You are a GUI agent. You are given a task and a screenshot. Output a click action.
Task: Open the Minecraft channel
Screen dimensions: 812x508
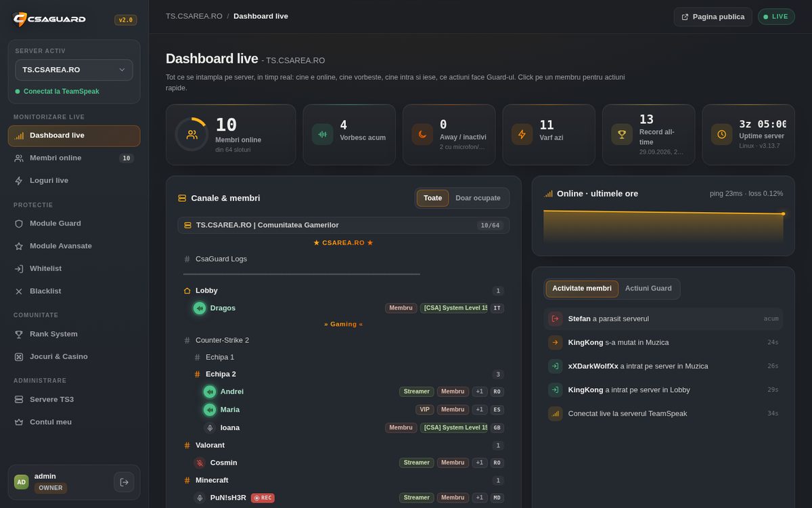tap(344, 481)
